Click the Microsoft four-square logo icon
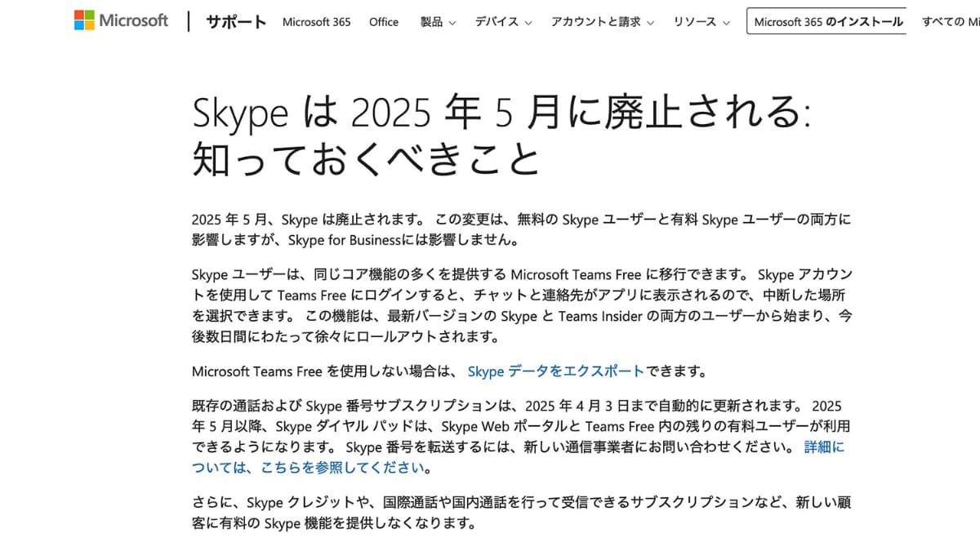Screen dimensions: 980x560 click(x=82, y=19)
